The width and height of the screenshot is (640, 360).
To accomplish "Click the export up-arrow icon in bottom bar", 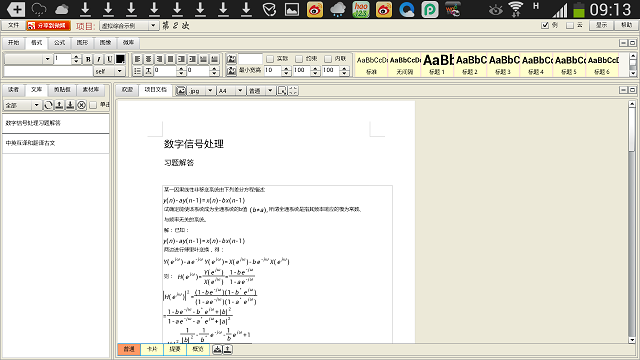I will tap(228, 349).
